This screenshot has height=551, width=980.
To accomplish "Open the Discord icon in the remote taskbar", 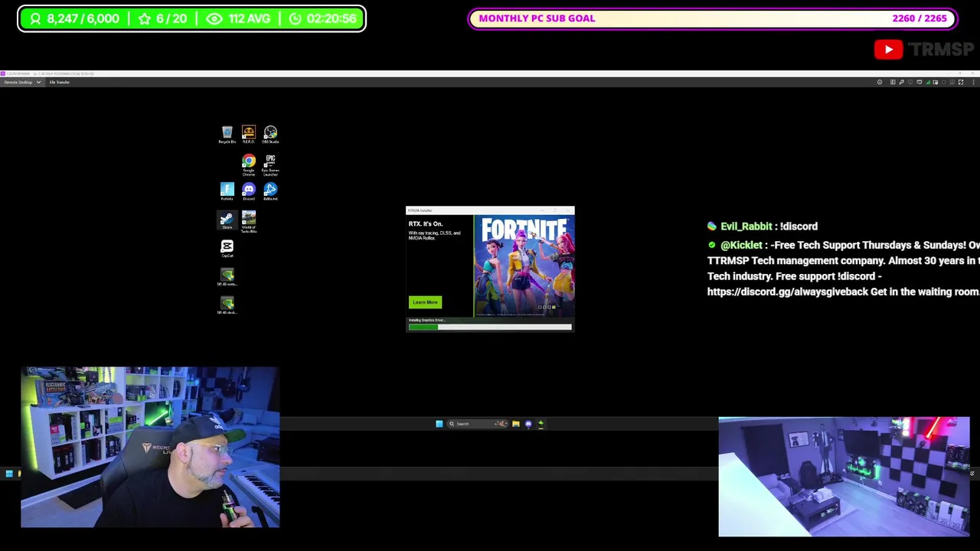I will [x=528, y=423].
